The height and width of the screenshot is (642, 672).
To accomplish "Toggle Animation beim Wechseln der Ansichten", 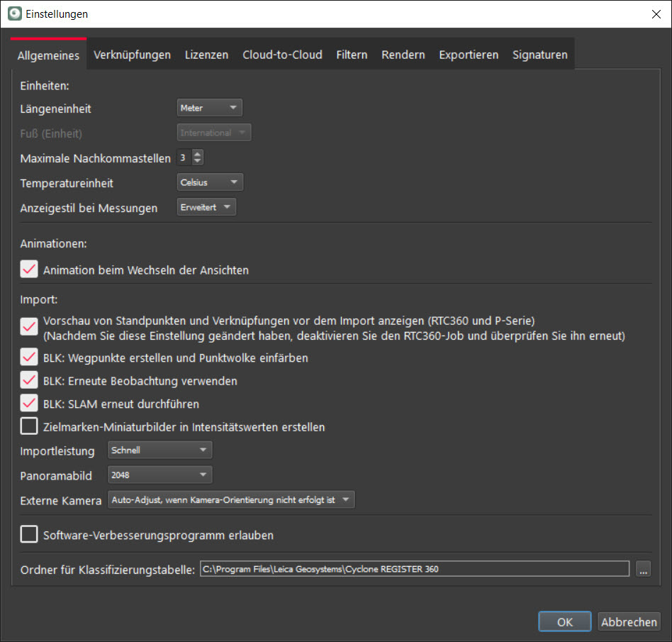I will pyautogui.click(x=29, y=270).
